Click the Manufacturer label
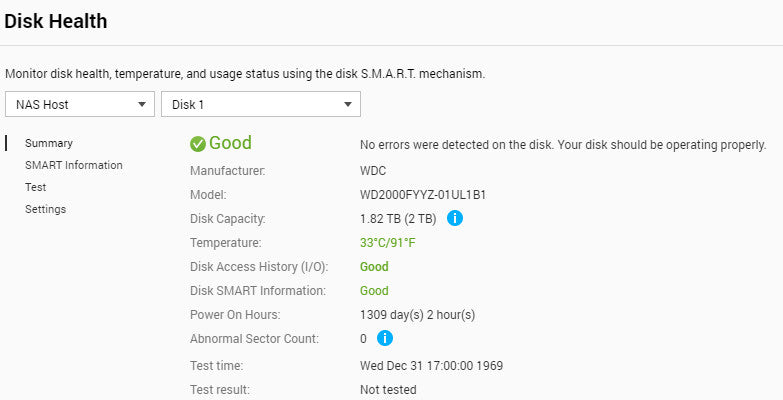Screen dimensions: 783x400 tap(228, 171)
